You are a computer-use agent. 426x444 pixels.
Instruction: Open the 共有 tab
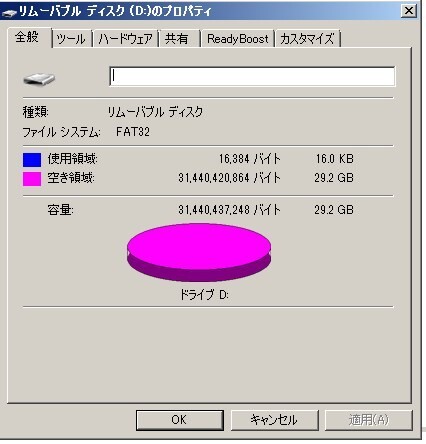coord(179,39)
